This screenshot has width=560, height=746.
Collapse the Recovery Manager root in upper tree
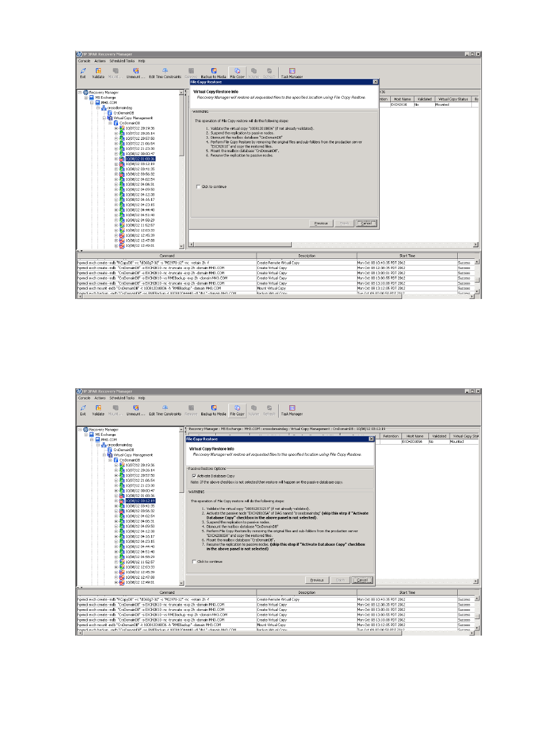[x=80, y=92]
